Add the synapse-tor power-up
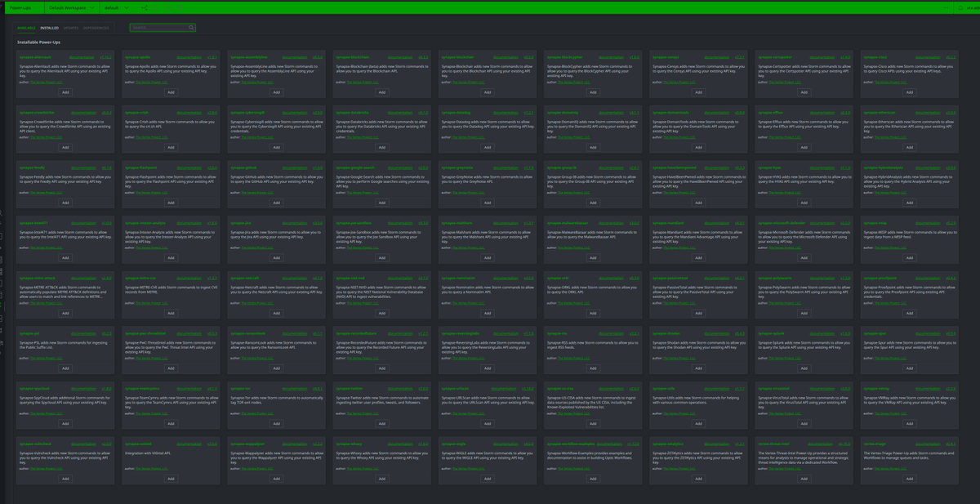The width and height of the screenshot is (980, 504). pyautogui.click(x=276, y=424)
